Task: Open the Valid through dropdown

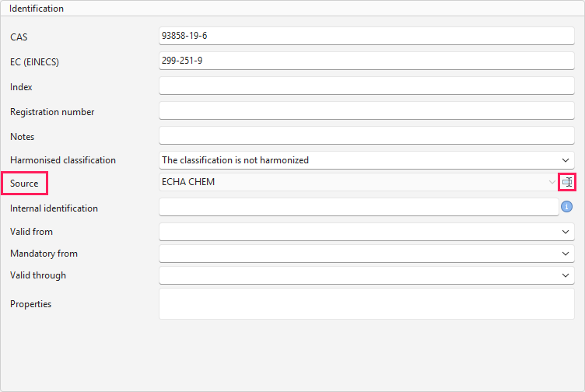Action: pos(366,275)
